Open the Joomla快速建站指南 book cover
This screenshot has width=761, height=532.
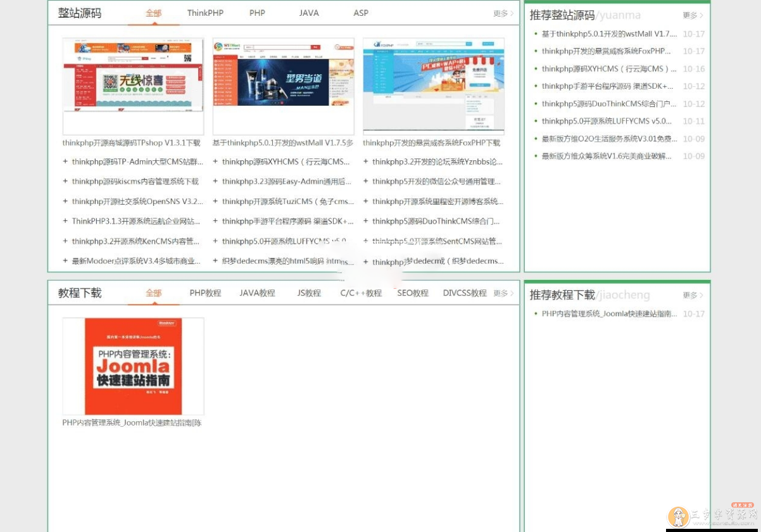132,366
